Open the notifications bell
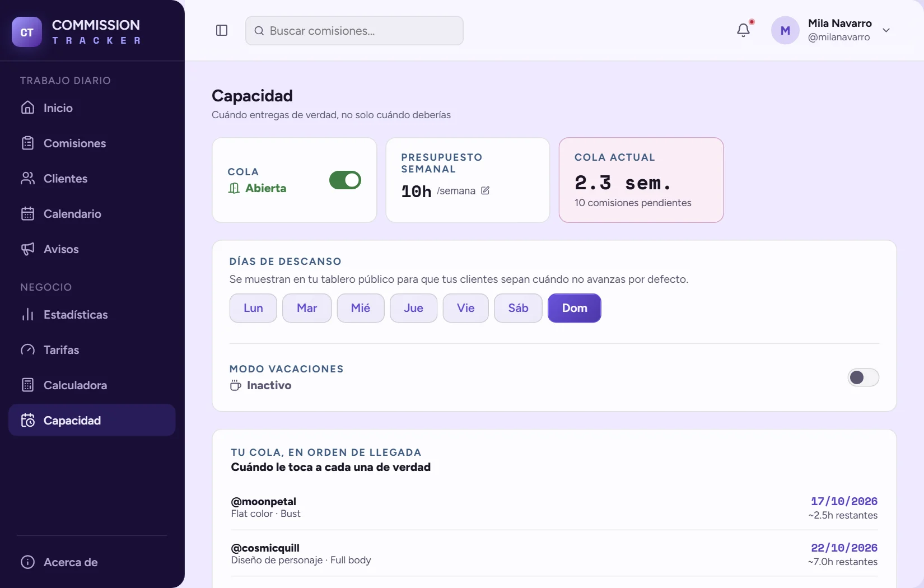 pyautogui.click(x=743, y=30)
